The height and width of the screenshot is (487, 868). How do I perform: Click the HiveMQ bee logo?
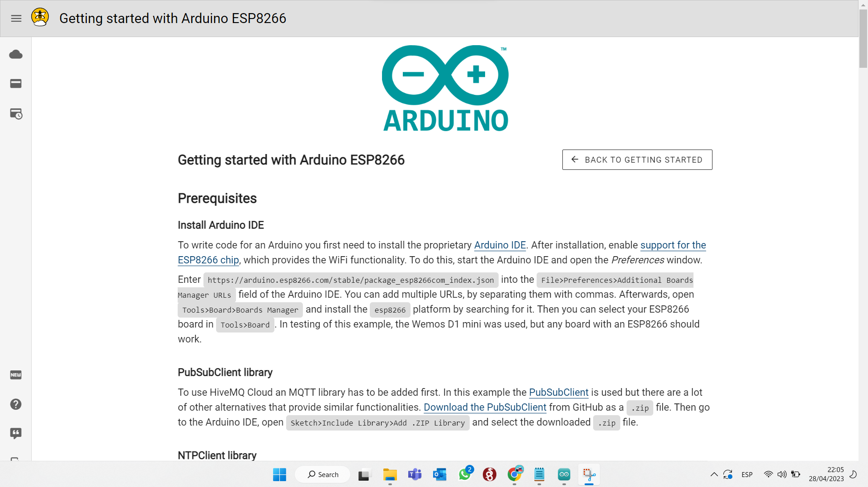[40, 18]
